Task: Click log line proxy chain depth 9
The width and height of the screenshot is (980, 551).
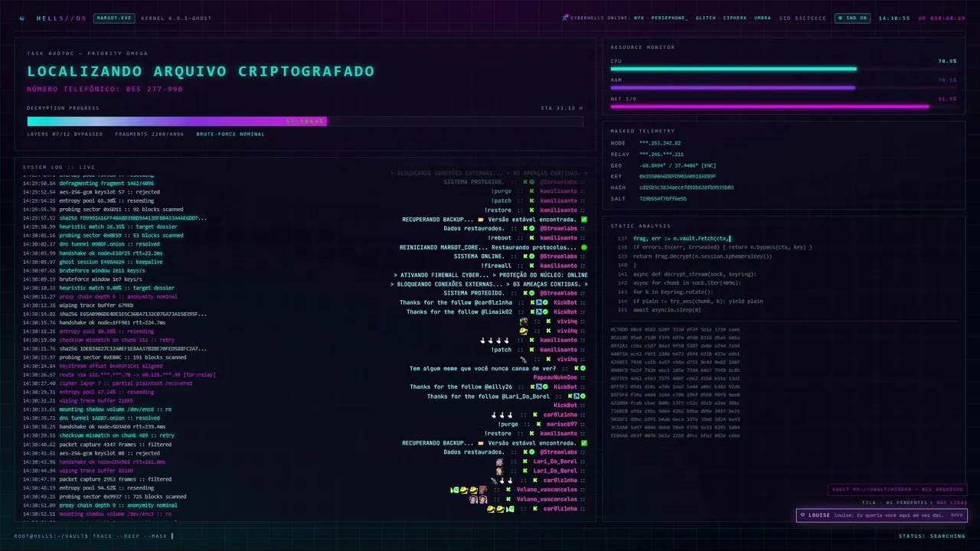Action: pos(100,505)
